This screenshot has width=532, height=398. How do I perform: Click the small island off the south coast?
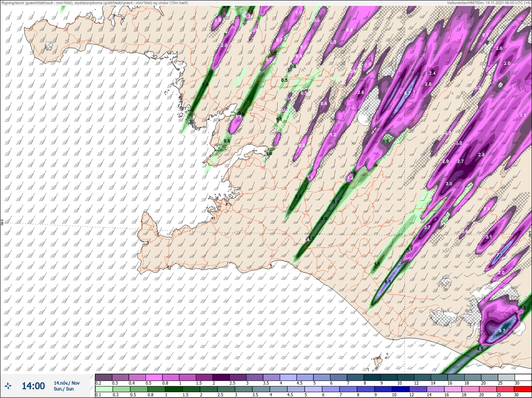(x=378, y=362)
